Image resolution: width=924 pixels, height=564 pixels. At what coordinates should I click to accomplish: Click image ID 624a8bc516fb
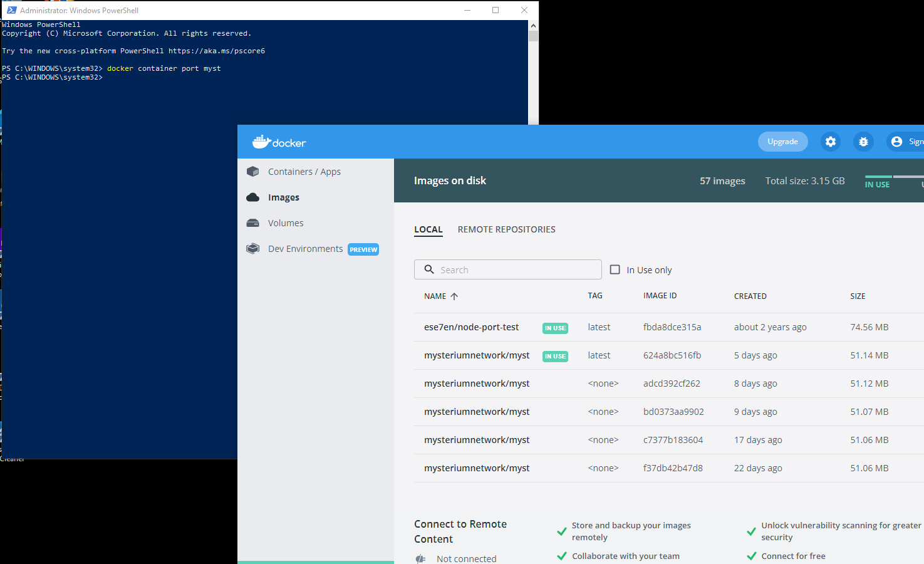pos(672,355)
